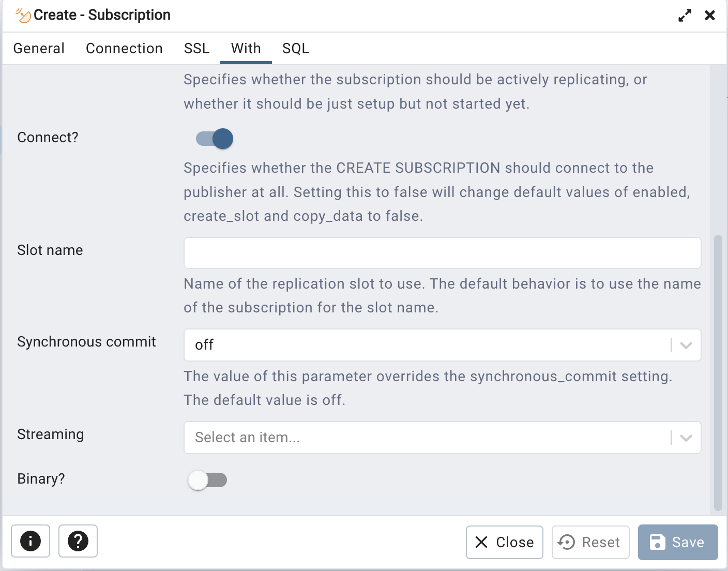Go to the SSL tab
The image size is (728, 571).
coord(196,49)
